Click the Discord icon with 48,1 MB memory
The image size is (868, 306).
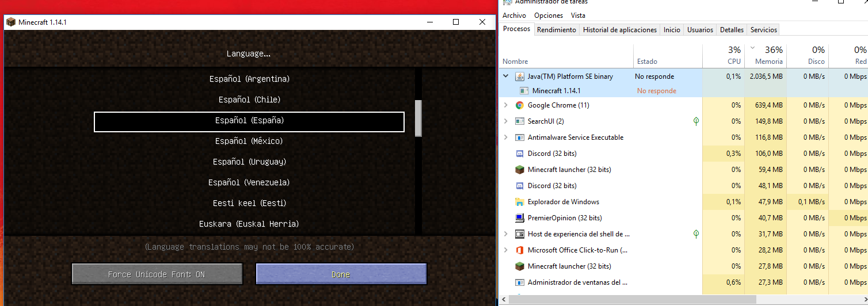[x=519, y=186]
